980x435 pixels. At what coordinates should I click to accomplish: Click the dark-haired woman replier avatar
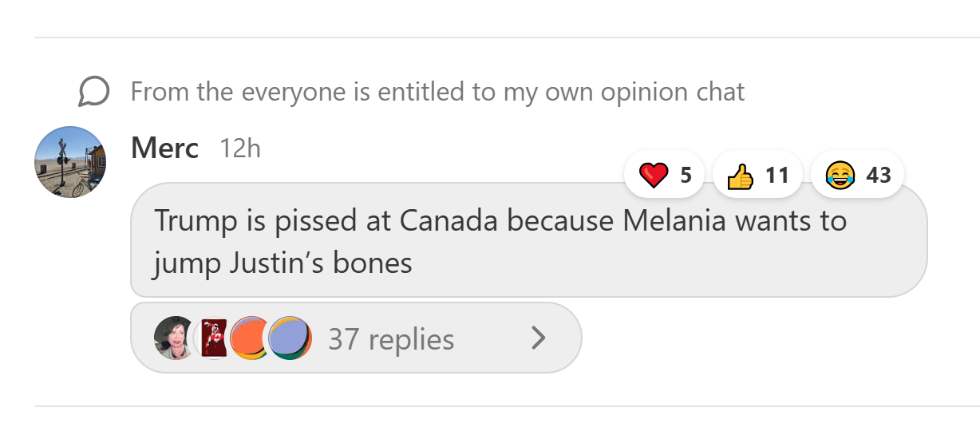[x=174, y=338]
